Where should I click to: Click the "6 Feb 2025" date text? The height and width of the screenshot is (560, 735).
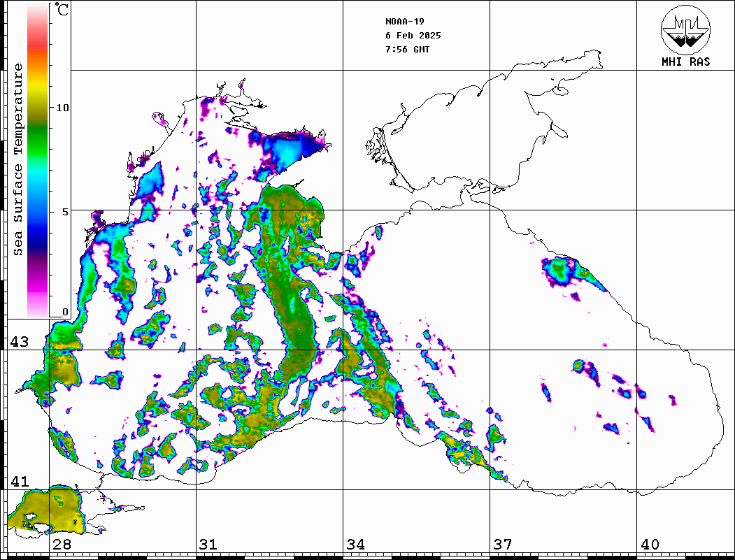coord(413,36)
